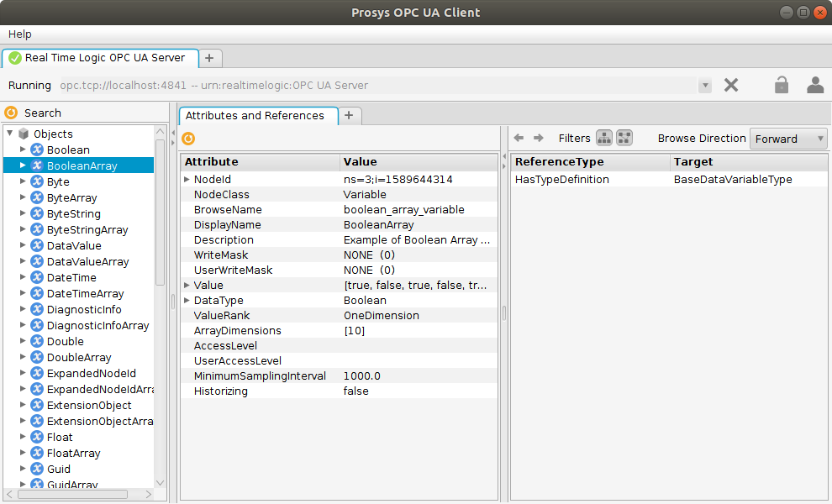Click the Boolean node variable icon
Viewport: 832px width, 504px height.
pos(37,150)
